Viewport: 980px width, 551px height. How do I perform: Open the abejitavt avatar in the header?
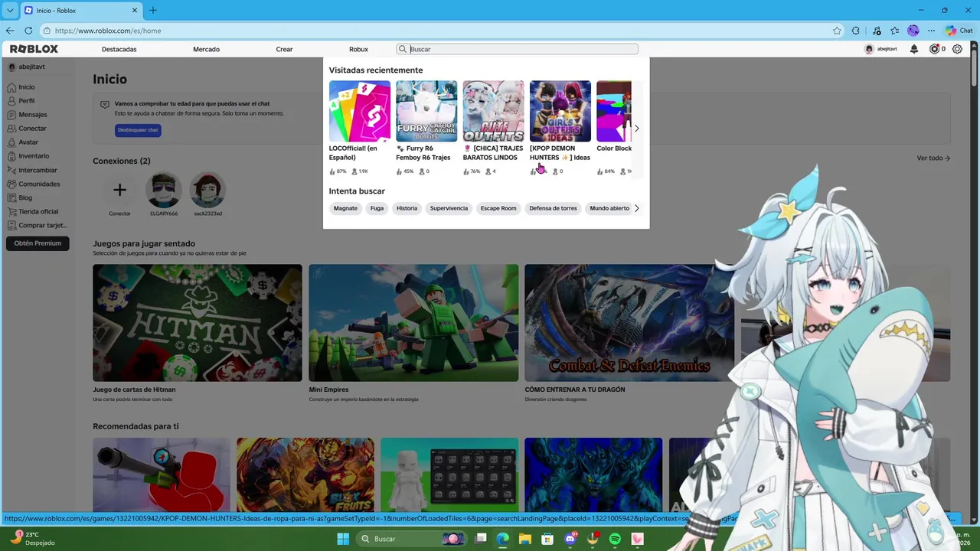coord(868,49)
